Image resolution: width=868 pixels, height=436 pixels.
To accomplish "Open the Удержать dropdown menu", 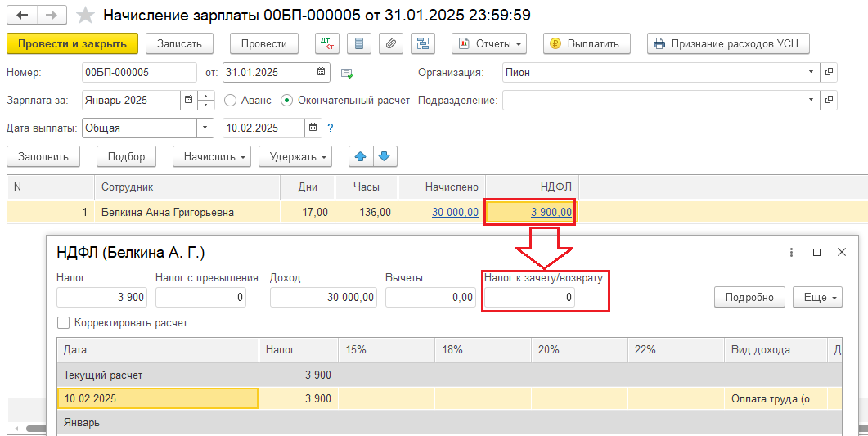I will click(295, 156).
